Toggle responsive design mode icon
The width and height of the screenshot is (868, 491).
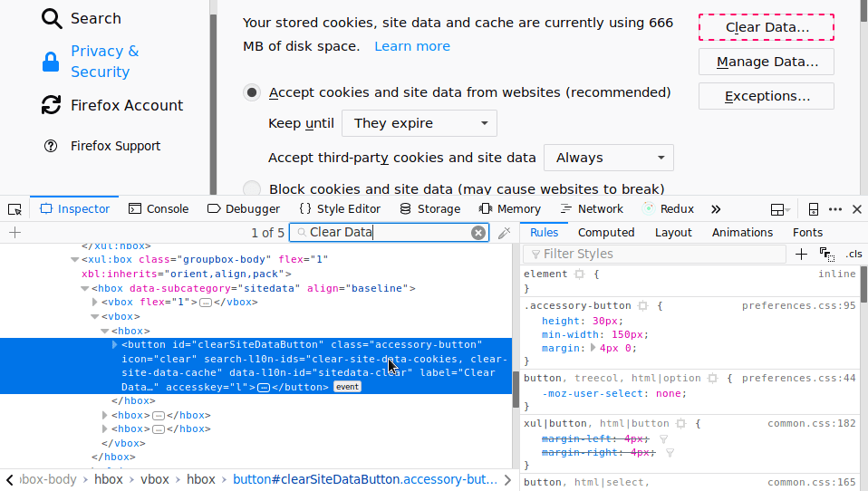pyautogui.click(x=814, y=209)
